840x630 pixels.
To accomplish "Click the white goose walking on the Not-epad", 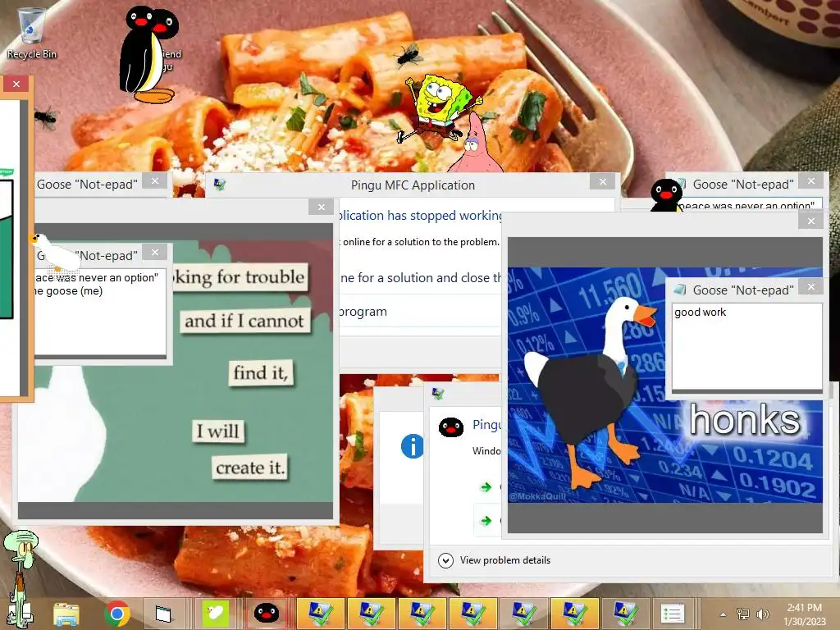I will tap(57, 253).
